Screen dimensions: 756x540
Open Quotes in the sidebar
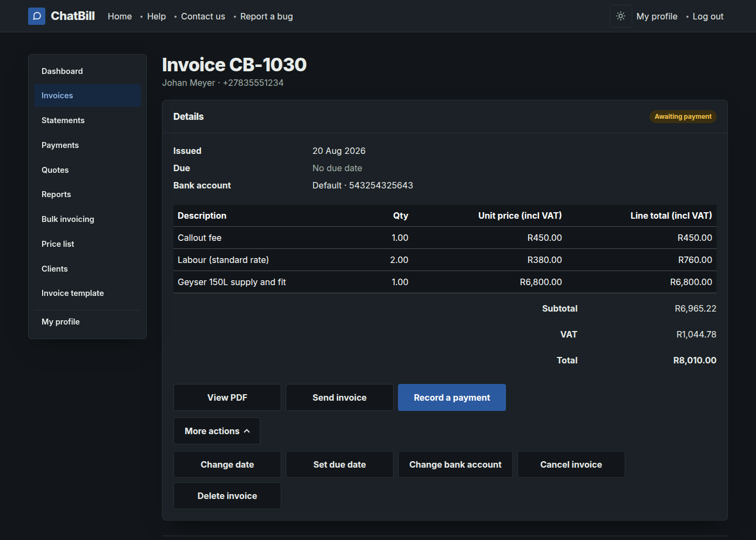pyautogui.click(x=87, y=170)
